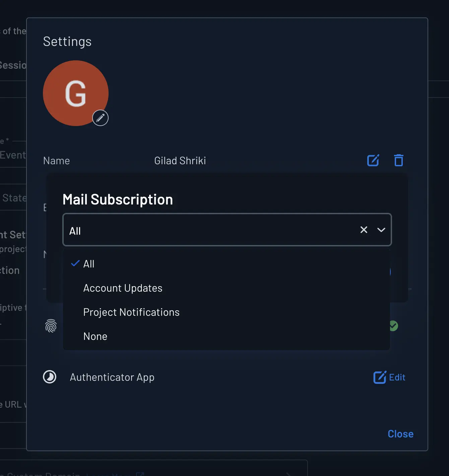
Task: Click the checkmark next to All
Action: coord(75,263)
